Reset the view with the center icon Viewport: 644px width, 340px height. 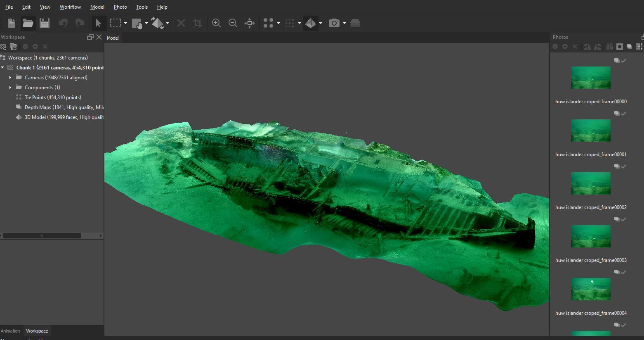[x=250, y=23]
